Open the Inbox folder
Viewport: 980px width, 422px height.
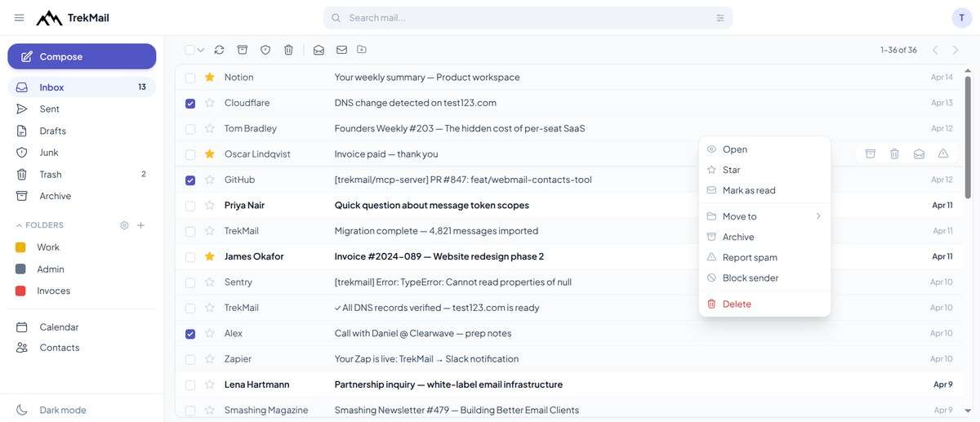point(82,87)
